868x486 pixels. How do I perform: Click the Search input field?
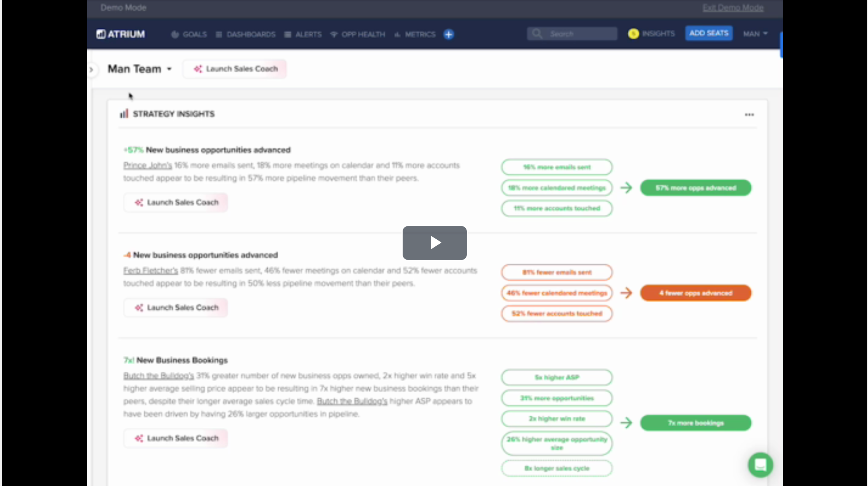click(x=572, y=34)
